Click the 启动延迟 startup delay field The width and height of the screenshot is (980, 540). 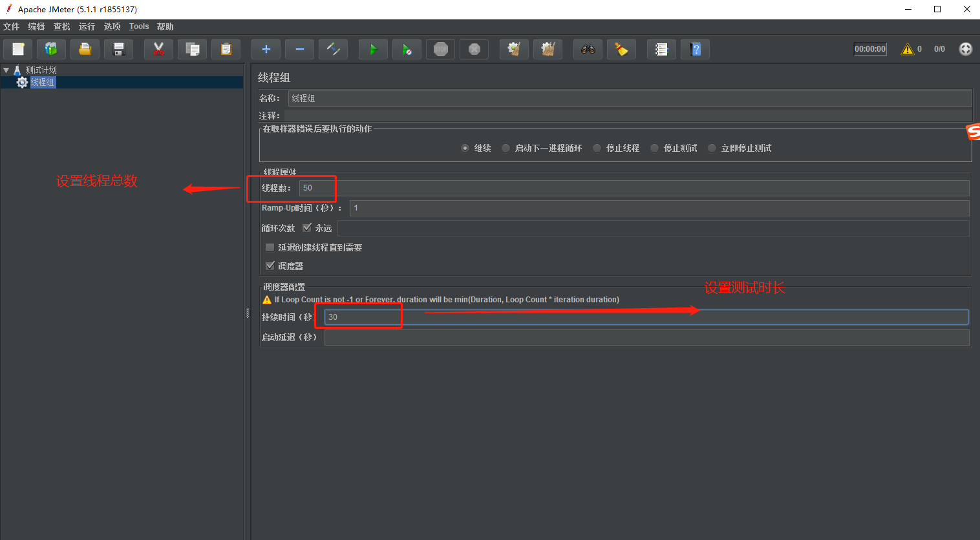pyautogui.click(x=647, y=337)
